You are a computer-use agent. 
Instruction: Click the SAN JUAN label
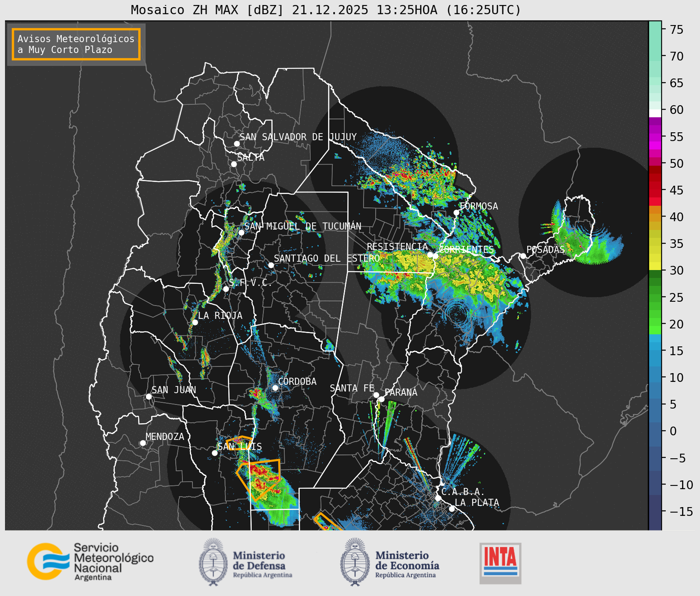[x=174, y=390]
